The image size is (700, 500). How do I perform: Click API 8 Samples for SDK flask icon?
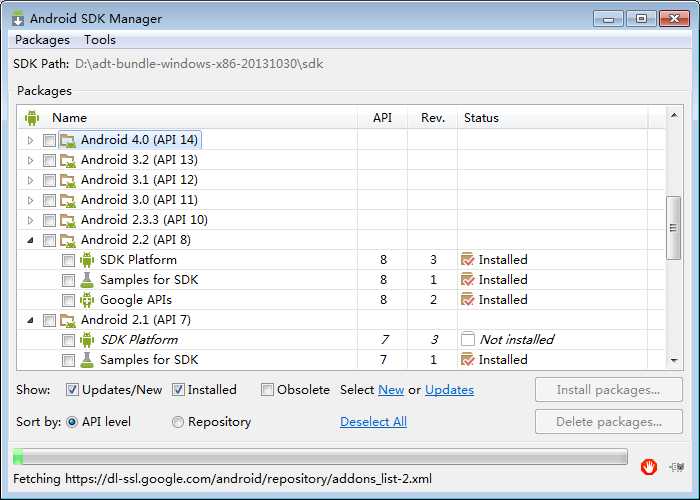[87, 280]
